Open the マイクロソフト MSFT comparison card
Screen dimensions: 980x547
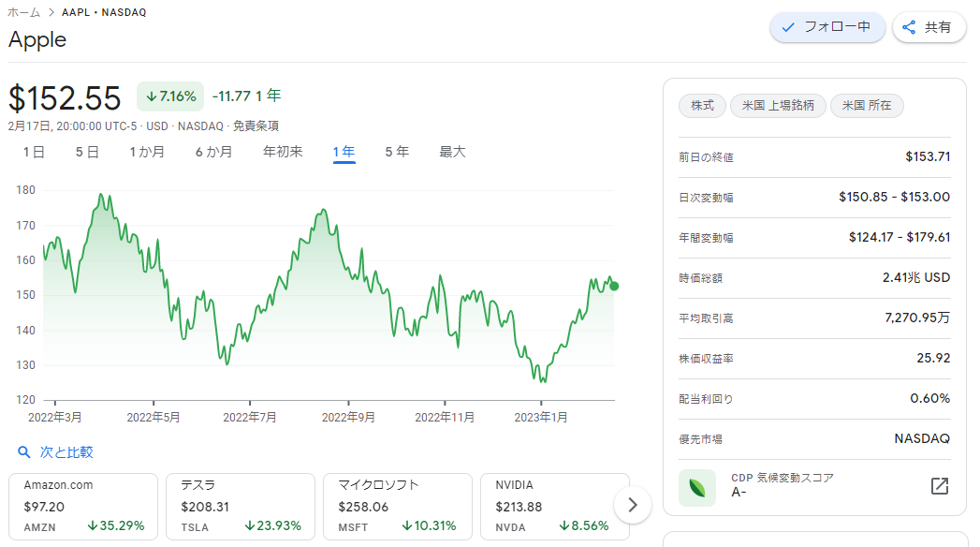coord(398,507)
